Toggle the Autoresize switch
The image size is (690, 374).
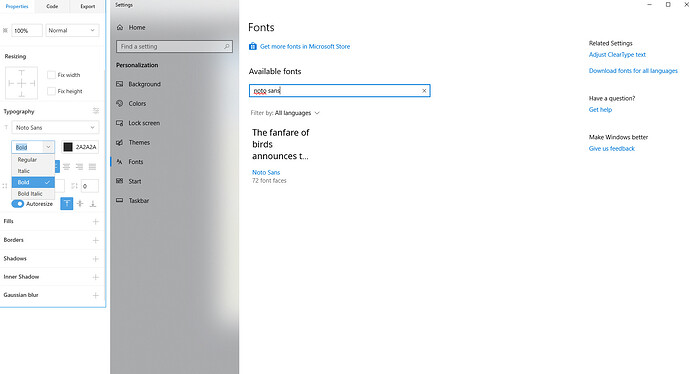click(18, 204)
